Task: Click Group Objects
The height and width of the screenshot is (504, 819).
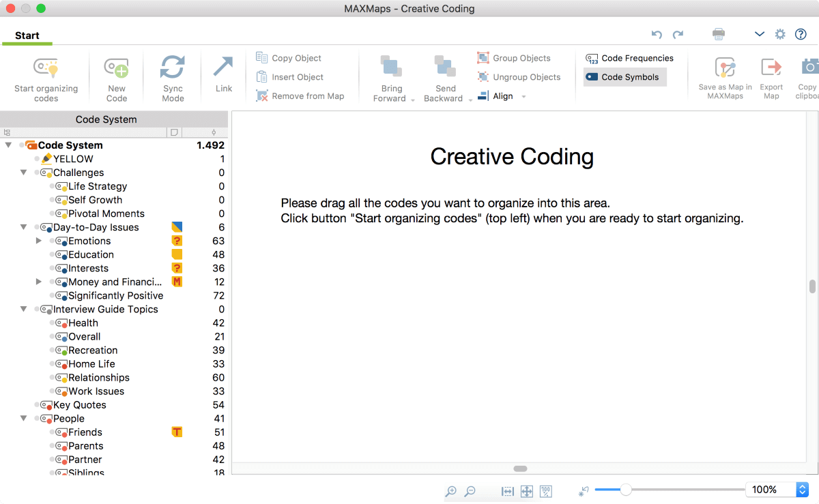Action: click(514, 58)
